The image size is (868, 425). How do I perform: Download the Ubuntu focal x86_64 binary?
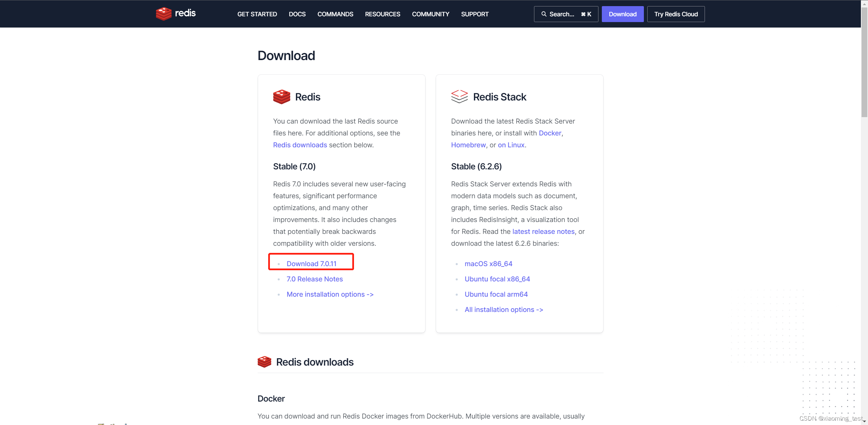497,279
